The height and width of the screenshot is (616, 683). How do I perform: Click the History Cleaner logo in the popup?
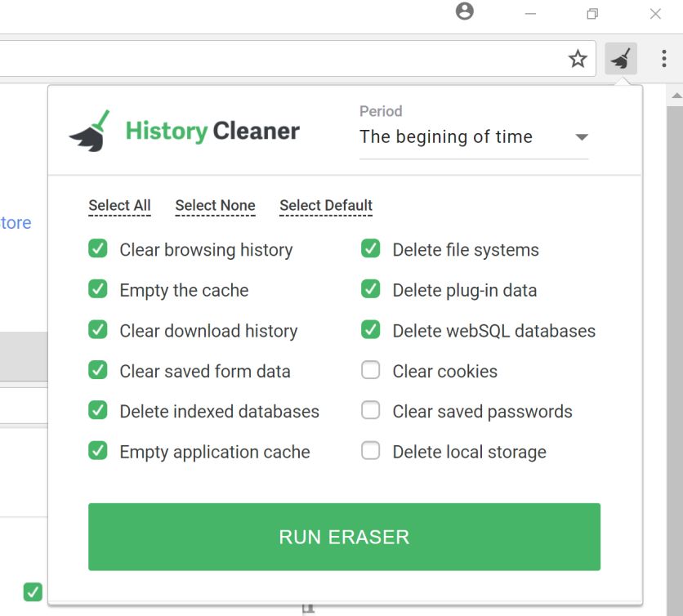click(185, 128)
